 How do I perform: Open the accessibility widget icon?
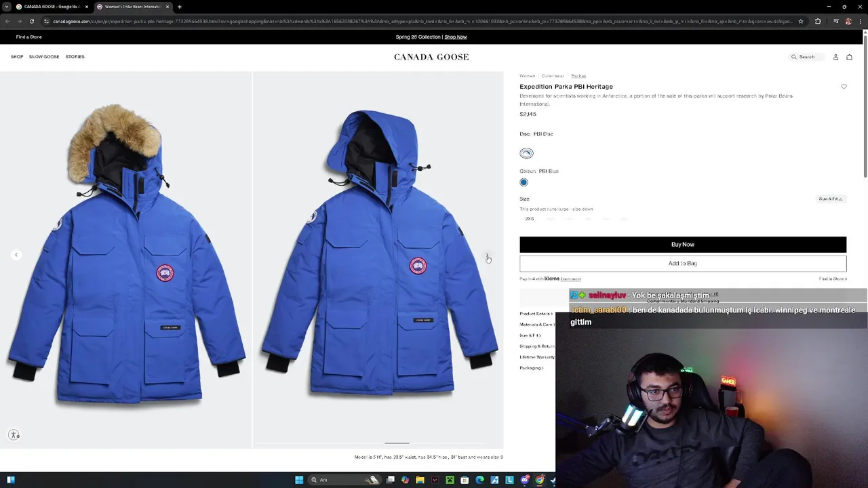[x=14, y=435]
